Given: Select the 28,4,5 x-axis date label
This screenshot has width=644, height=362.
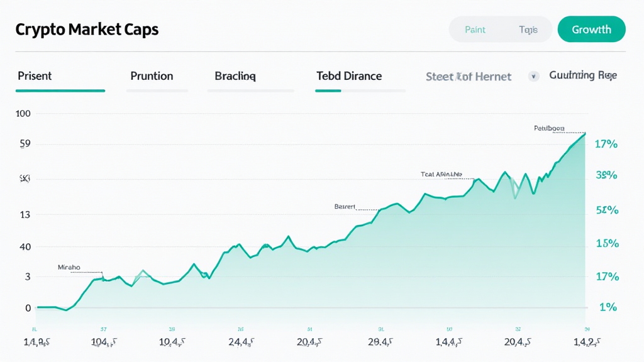Looking at the screenshot, I should (x=380, y=342).
